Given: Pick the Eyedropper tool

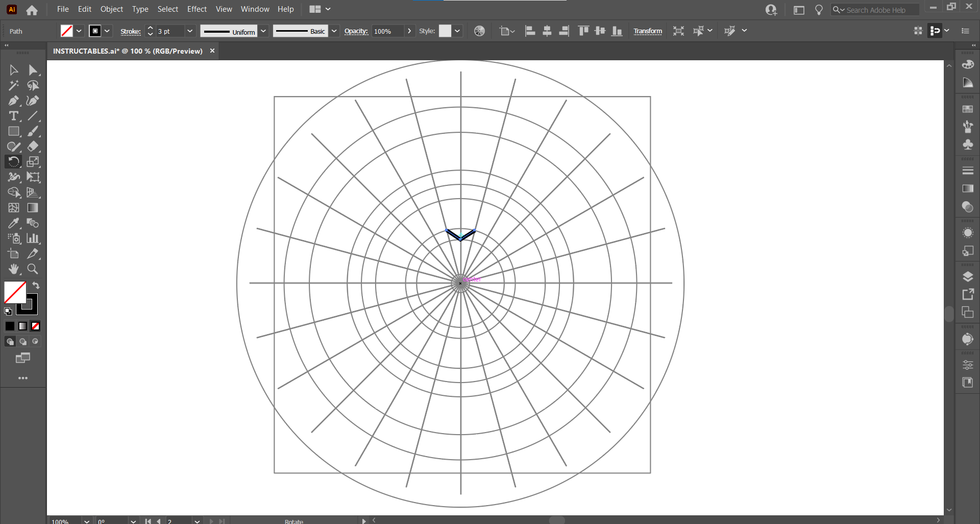Looking at the screenshot, I should tap(13, 223).
